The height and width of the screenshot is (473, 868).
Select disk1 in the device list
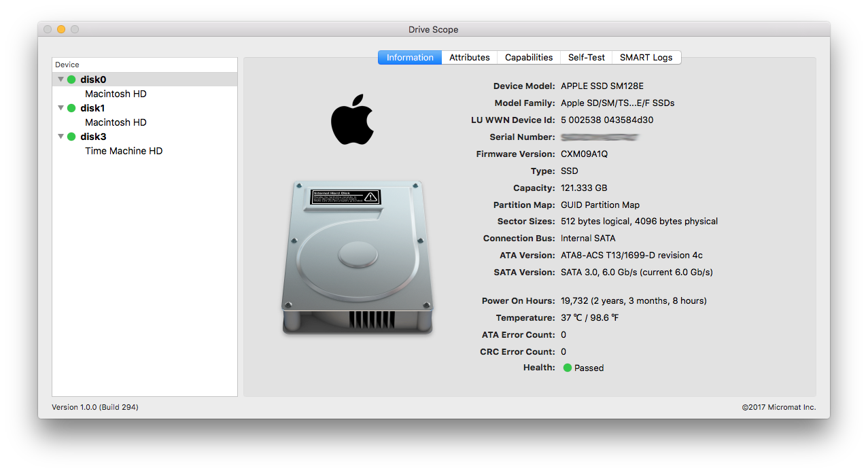[145, 108]
